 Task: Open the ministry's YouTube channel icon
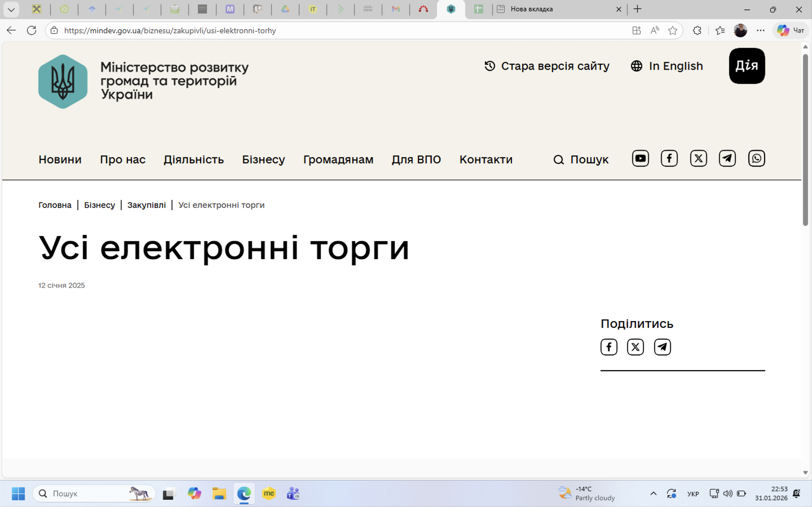640,158
